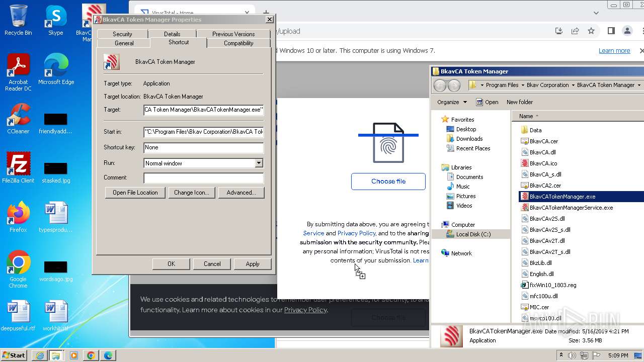Open the Recycle Bin desktop icon
Screen dimensions: 644x362
[18, 20]
